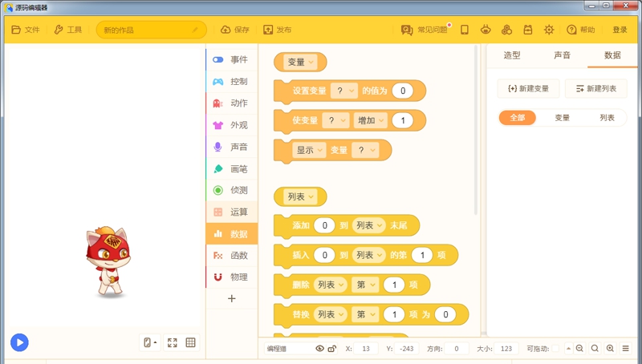642x364 pixels.
Task: Publish the project with 发布
Action: (x=277, y=30)
